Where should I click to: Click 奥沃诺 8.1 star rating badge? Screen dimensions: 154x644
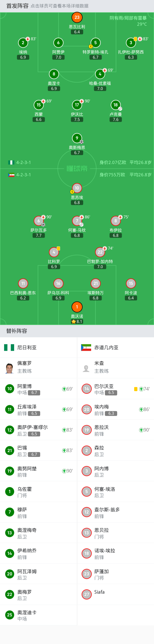point(77,321)
